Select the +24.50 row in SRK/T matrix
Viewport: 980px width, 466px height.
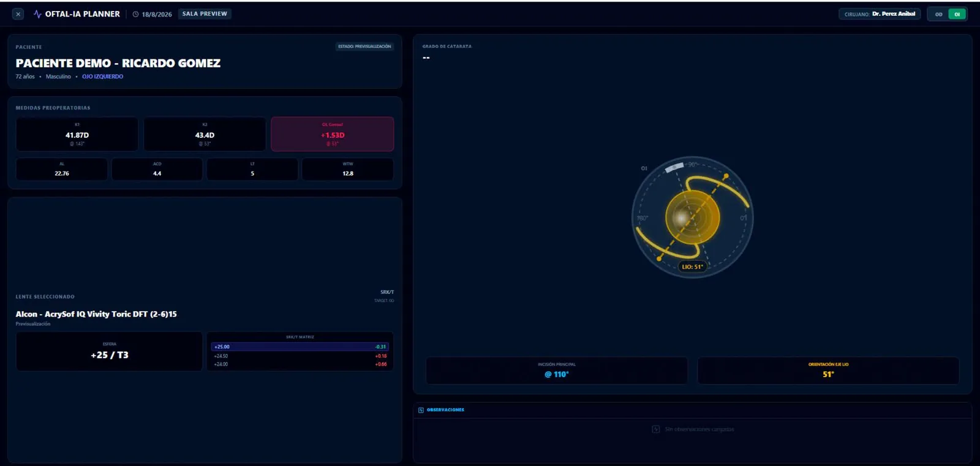(300, 356)
